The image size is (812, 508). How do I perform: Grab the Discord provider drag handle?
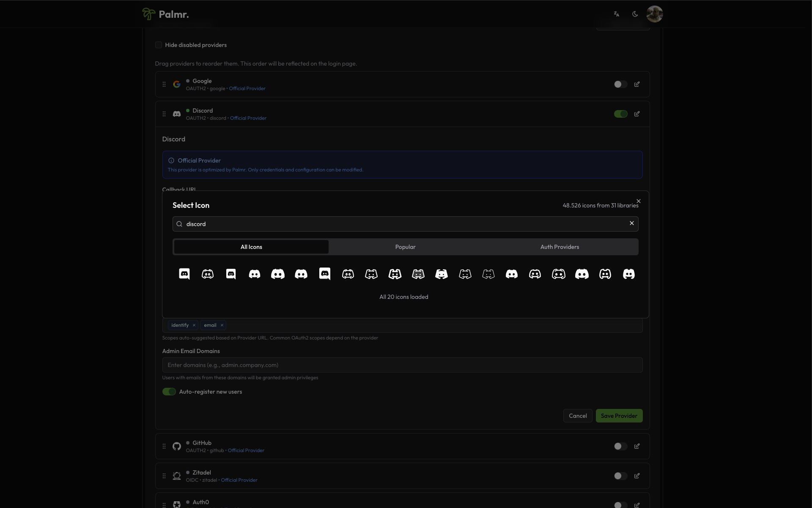(x=164, y=114)
